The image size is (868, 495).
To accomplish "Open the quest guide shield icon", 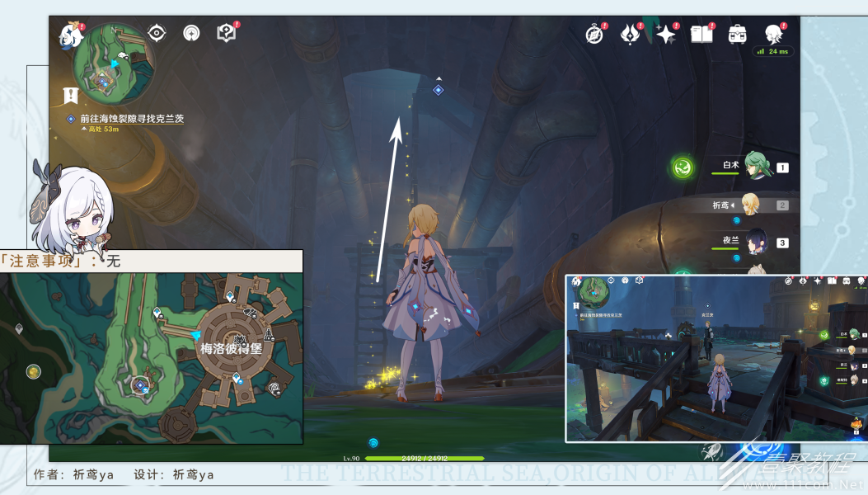I will (x=226, y=33).
